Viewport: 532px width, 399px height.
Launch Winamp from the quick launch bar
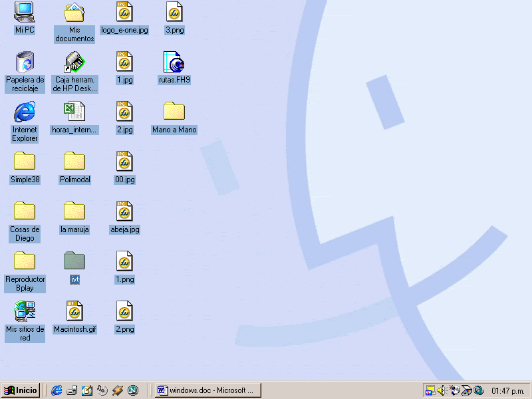coord(118,390)
